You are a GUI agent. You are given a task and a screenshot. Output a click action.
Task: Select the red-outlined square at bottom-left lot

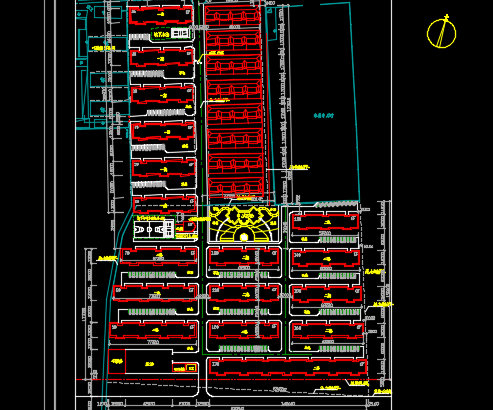[117, 361]
